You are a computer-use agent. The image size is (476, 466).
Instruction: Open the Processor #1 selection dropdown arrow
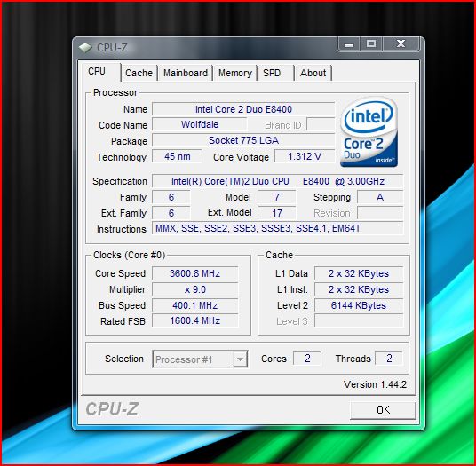click(240, 359)
